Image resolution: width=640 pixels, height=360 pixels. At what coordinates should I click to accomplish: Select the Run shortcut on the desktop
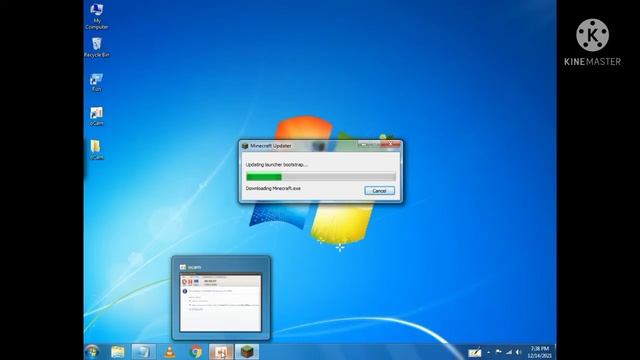(96, 82)
